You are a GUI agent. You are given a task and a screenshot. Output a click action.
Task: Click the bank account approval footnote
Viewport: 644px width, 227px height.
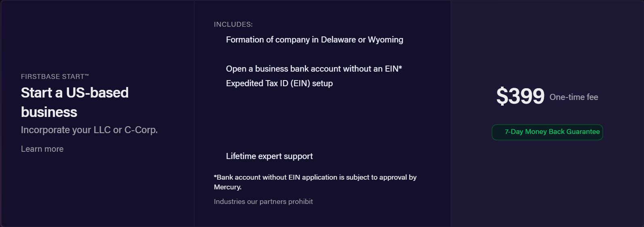(315, 182)
